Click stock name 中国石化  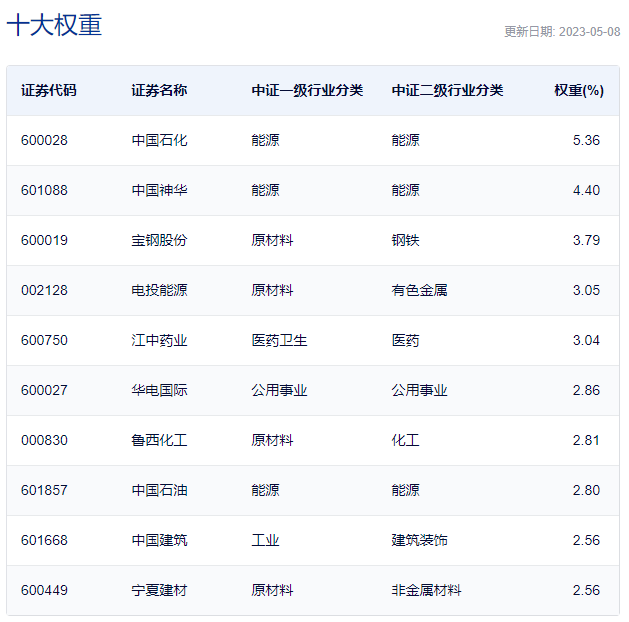tap(159, 140)
